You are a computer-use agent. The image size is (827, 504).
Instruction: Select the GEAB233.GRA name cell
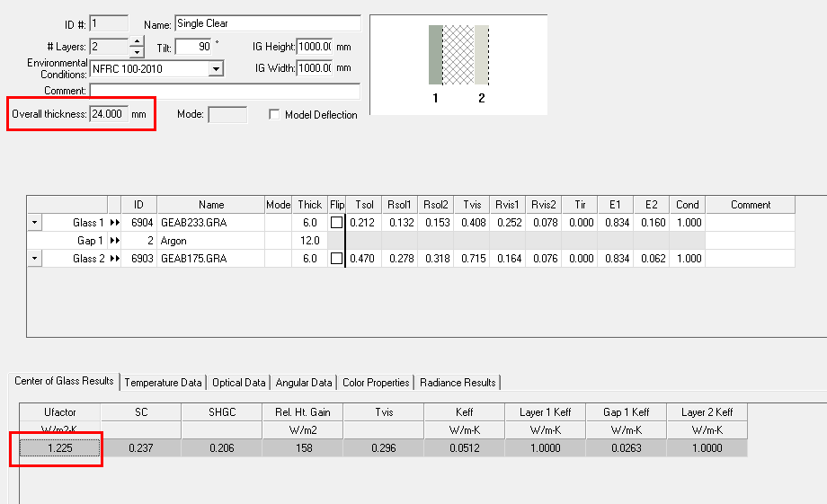[x=209, y=223]
